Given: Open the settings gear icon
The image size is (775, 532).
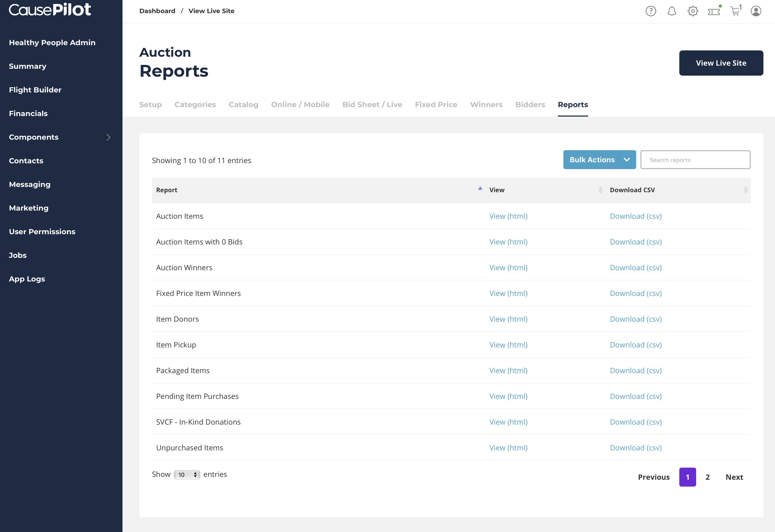Looking at the screenshot, I should click(x=693, y=11).
